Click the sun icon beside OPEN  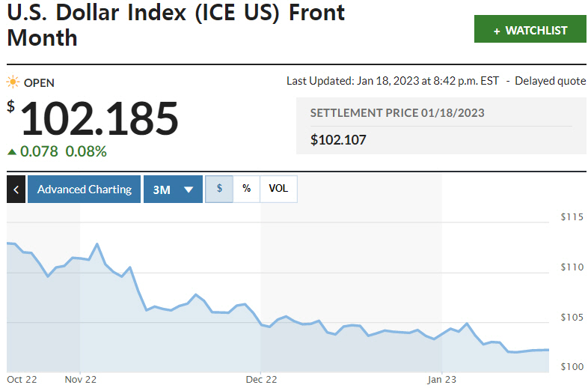coord(13,82)
